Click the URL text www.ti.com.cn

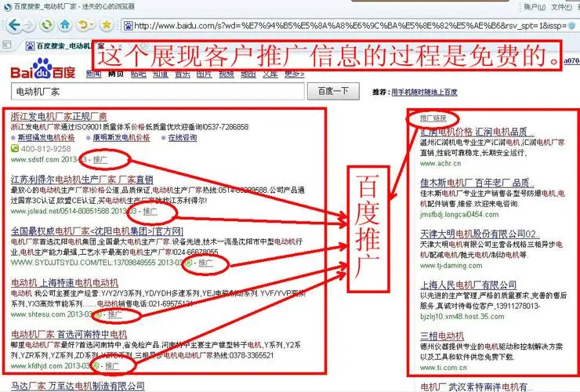click(443, 368)
